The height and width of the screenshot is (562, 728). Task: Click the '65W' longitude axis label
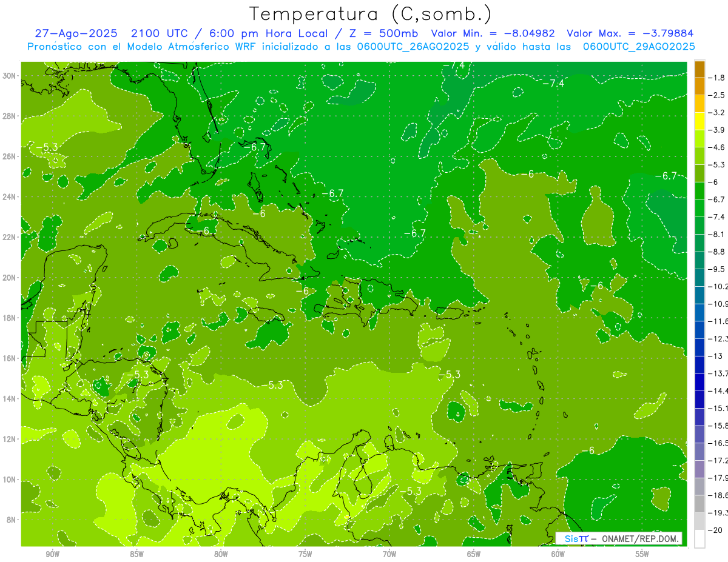pyautogui.click(x=474, y=554)
